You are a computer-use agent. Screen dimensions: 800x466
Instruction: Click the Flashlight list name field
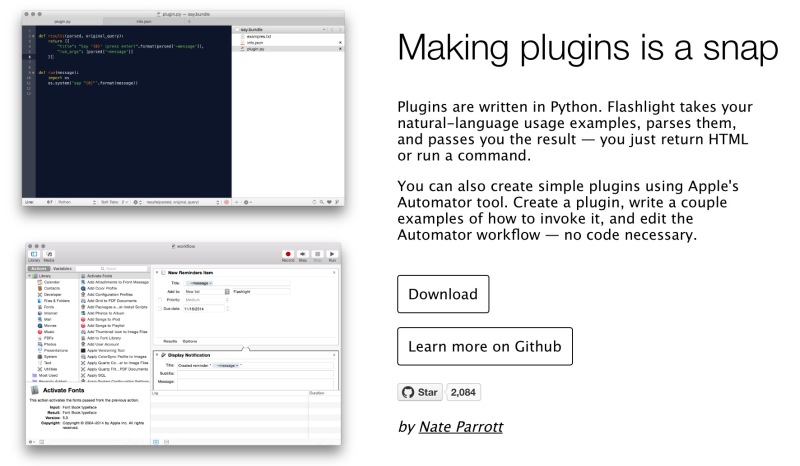tap(261, 291)
